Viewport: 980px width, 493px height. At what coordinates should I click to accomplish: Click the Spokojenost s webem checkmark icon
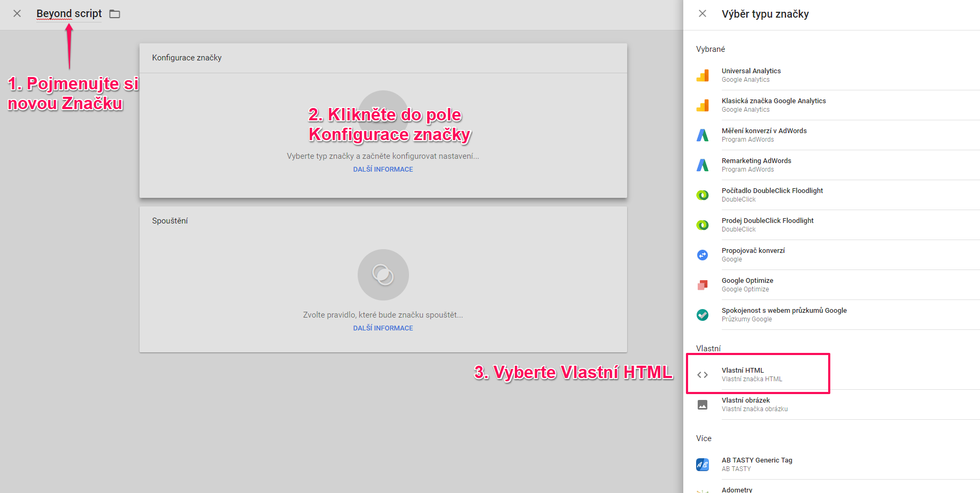click(x=703, y=315)
